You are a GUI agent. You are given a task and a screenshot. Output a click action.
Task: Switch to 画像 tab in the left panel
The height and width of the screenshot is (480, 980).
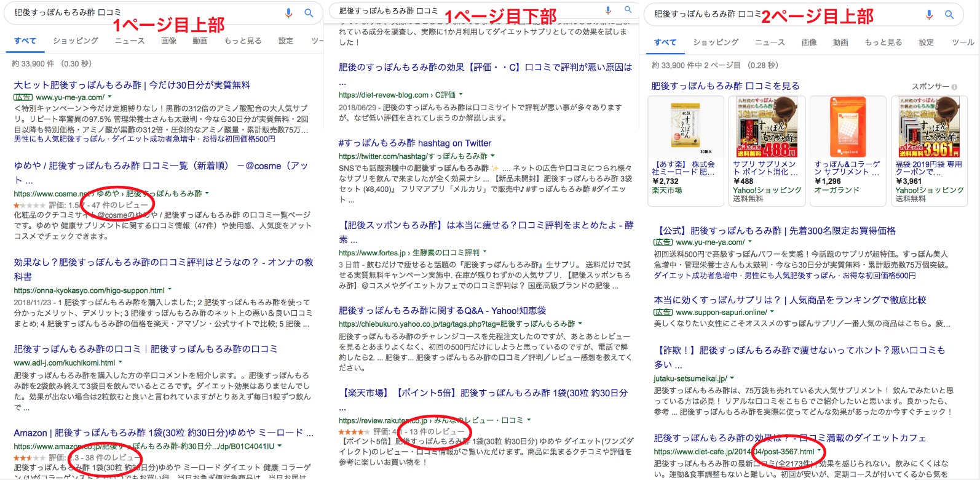click(168, 41)
